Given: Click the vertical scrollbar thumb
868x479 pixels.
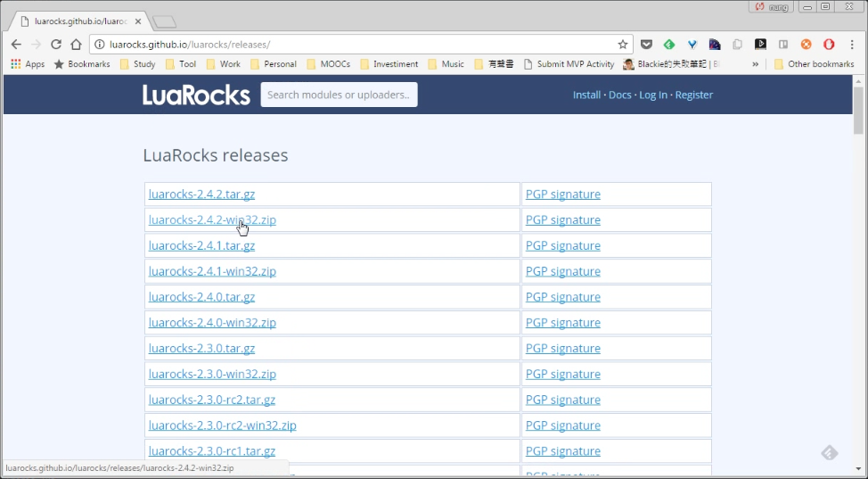Looking at the screenshot, I should [x=858, y=111].
